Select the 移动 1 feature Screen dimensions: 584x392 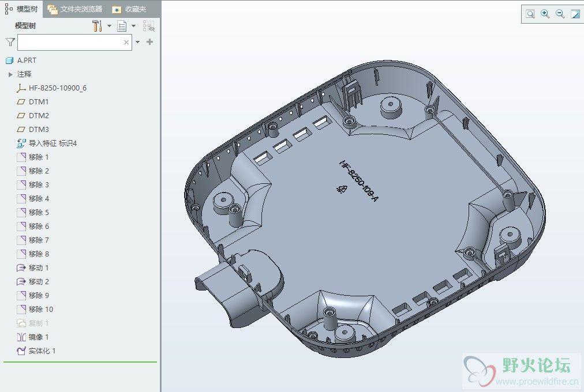pos(33,268)
